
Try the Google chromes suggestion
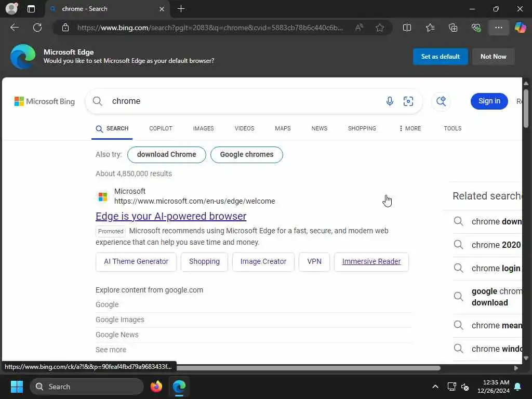(x=247, y=155)
